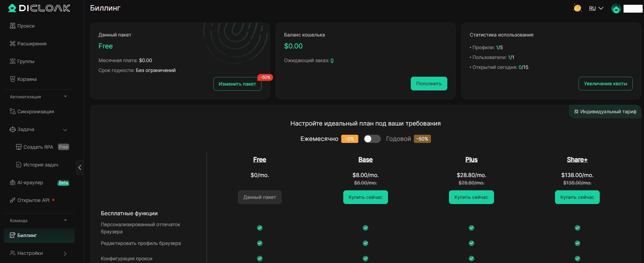Click the Ожидающий заказ count link
The image size is (644, 263).
click(x=332, y=60)
